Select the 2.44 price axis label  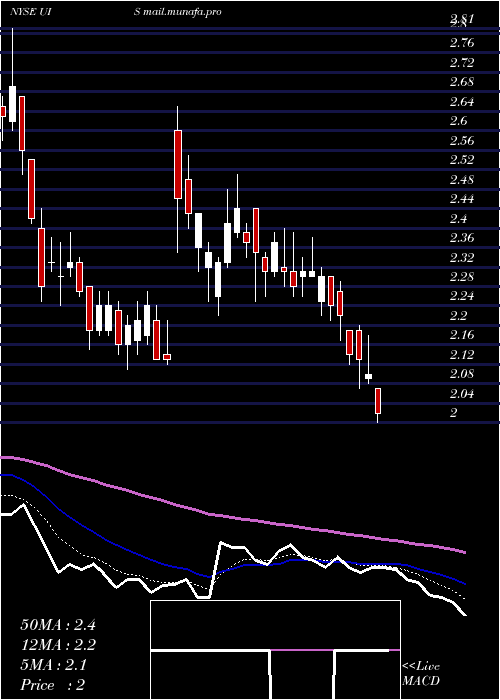tap(462, 199)
